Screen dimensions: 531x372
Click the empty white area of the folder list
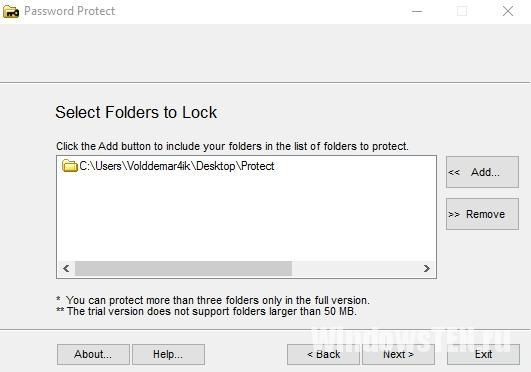point(246,217)
